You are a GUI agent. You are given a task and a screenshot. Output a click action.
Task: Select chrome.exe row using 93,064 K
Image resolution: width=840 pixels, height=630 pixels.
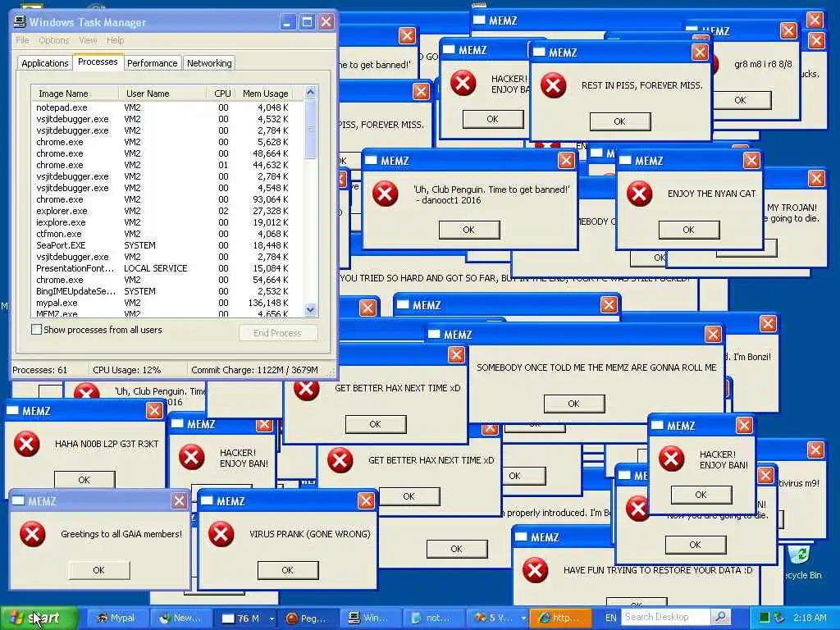167,199
